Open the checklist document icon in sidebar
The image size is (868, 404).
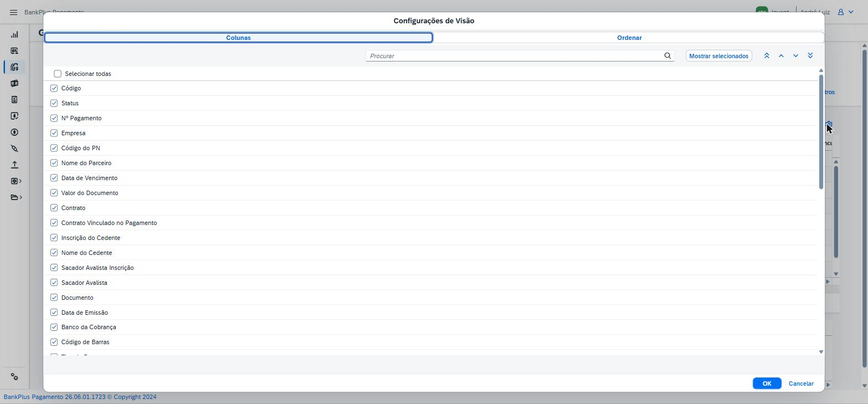point(14,100)
